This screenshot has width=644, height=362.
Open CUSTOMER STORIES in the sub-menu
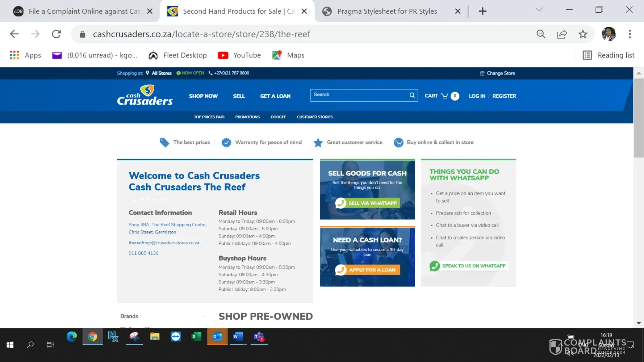tap(315, 117)
